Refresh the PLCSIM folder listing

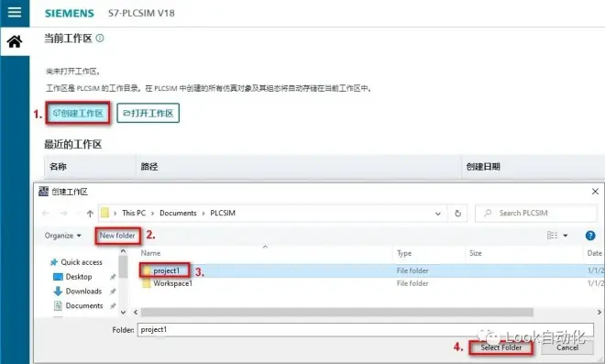(457, 213)
